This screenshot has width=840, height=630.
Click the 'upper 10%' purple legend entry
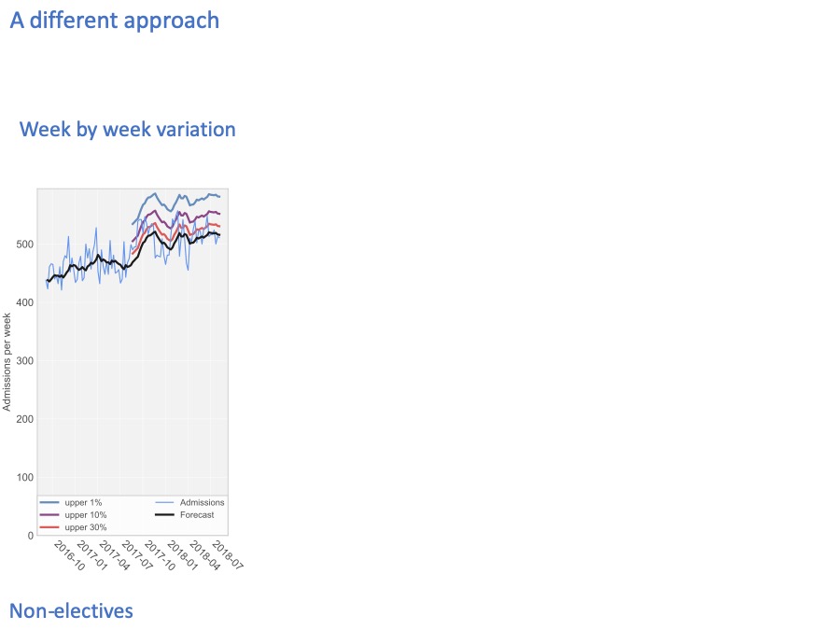74,515
